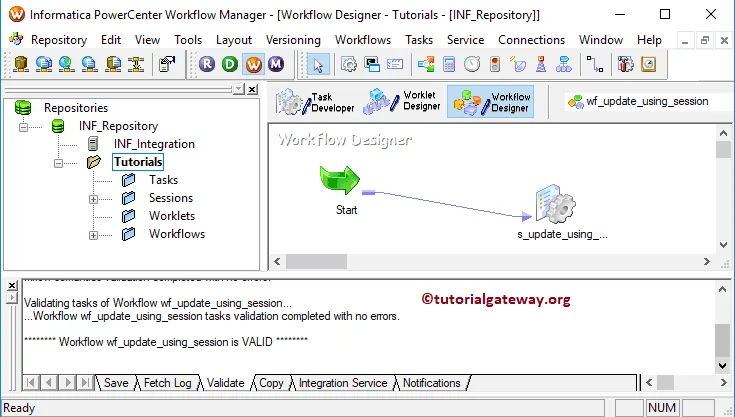The height and width of the screenshot is (417, 735).
Task: Click the workspace vertical scrollbar down arrow
Action: 723,245
